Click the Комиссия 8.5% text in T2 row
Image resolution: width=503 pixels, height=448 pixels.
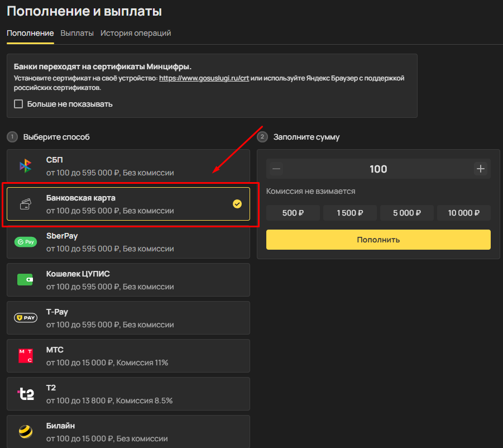(x=144, y=401)
